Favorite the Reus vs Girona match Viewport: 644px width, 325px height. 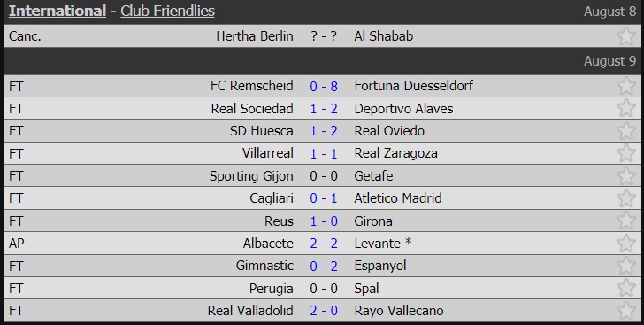[626, 221]
